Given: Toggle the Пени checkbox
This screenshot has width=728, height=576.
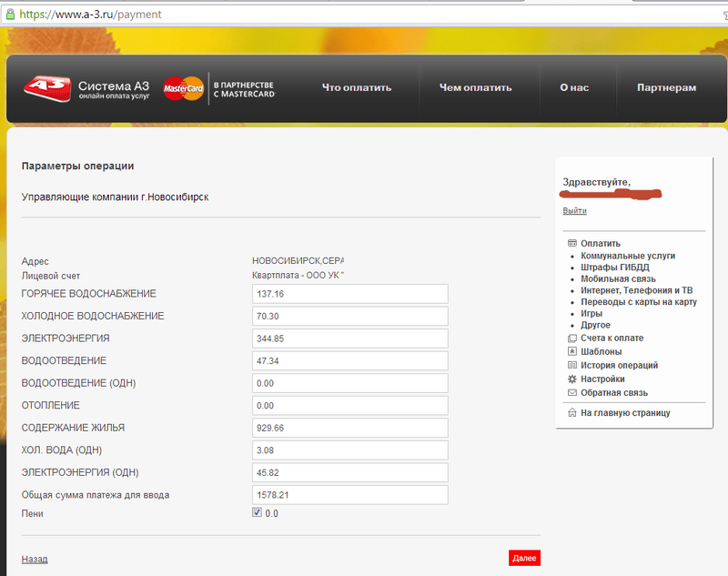Looking at the screenshot, I should pyautogui.click(x=258, y=513).
